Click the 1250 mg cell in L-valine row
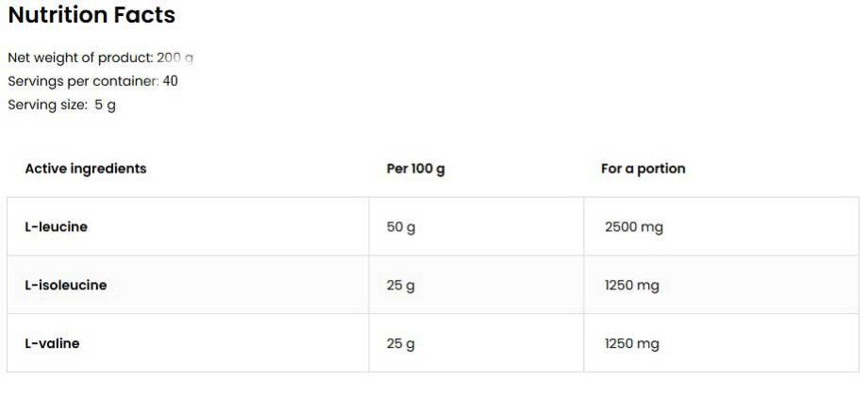 click(x=632, y=344)
